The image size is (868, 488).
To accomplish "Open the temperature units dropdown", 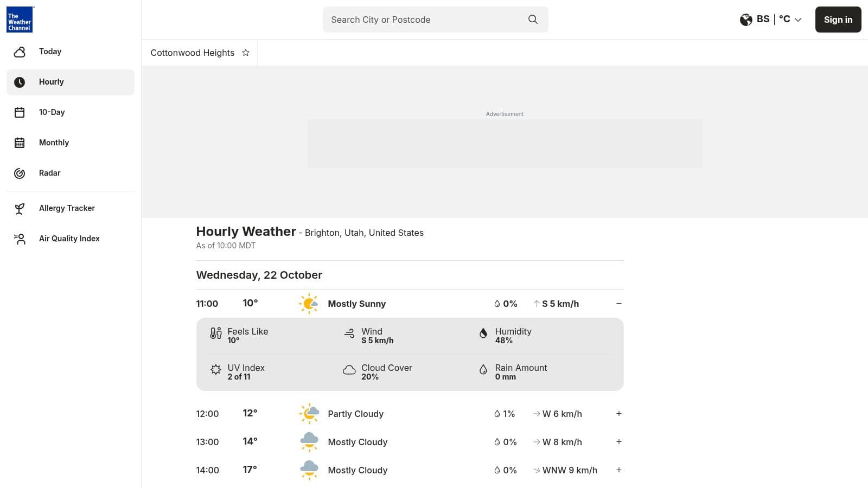I will [x=789, y=20].
